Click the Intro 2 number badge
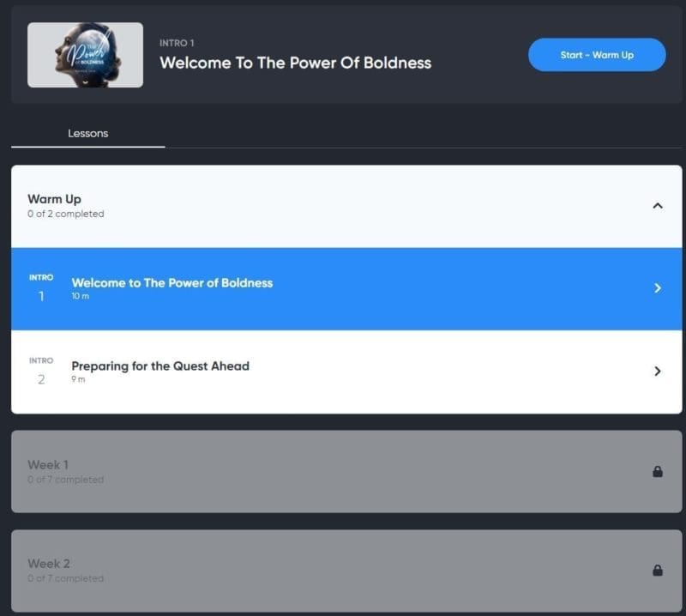686x616 pixels. [x=41, y=371]
